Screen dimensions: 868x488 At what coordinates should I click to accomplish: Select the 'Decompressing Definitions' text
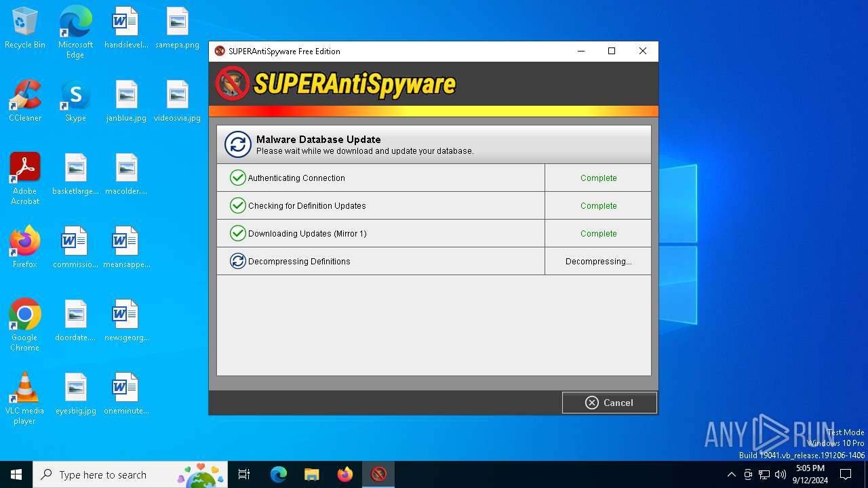pyautogui.click(x=299, y=262)
